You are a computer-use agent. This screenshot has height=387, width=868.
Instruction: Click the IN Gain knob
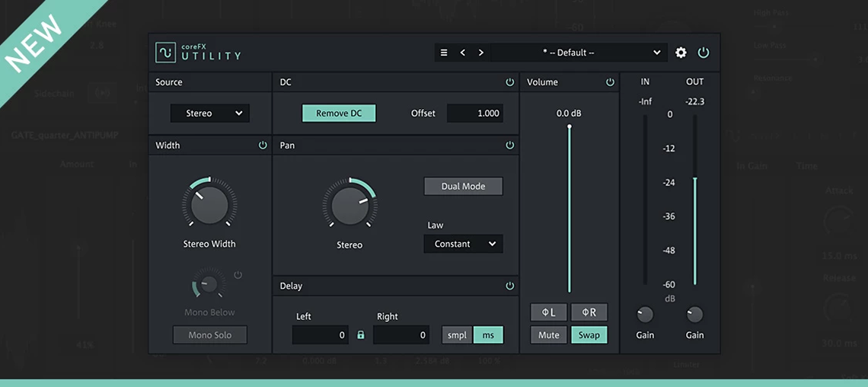click(x=645, y=315)
